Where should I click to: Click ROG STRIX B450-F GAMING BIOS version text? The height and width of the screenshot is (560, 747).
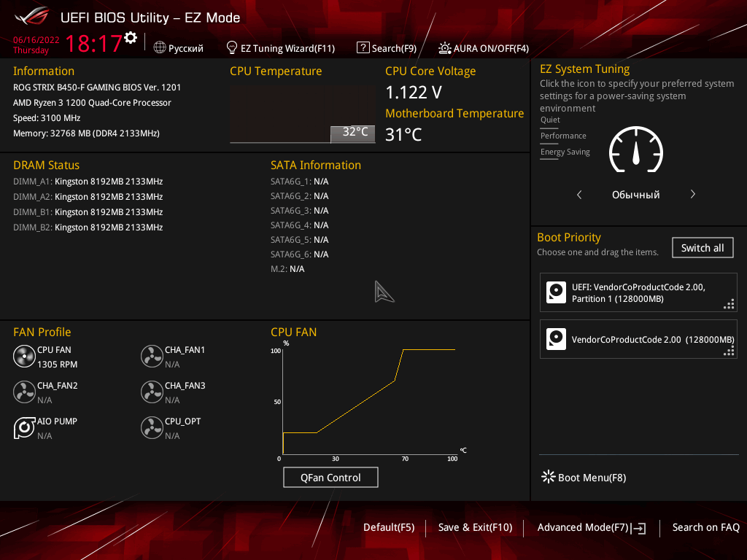97,87
